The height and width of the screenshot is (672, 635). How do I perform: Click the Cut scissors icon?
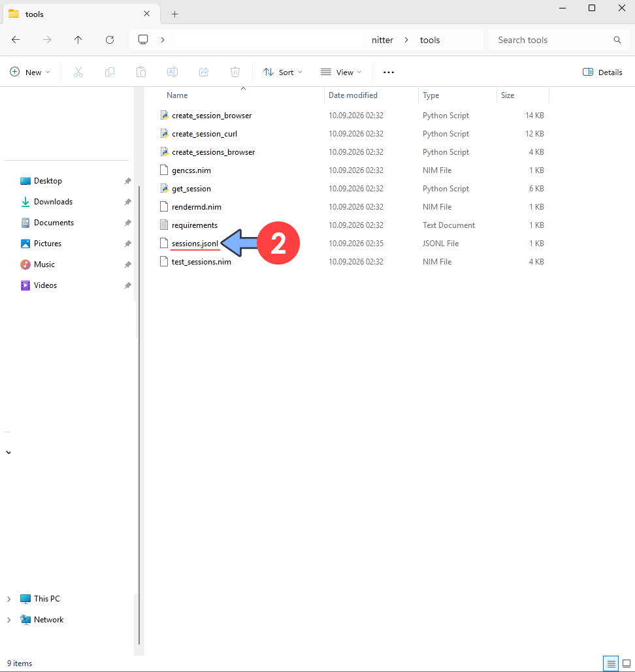click(78, 72)
